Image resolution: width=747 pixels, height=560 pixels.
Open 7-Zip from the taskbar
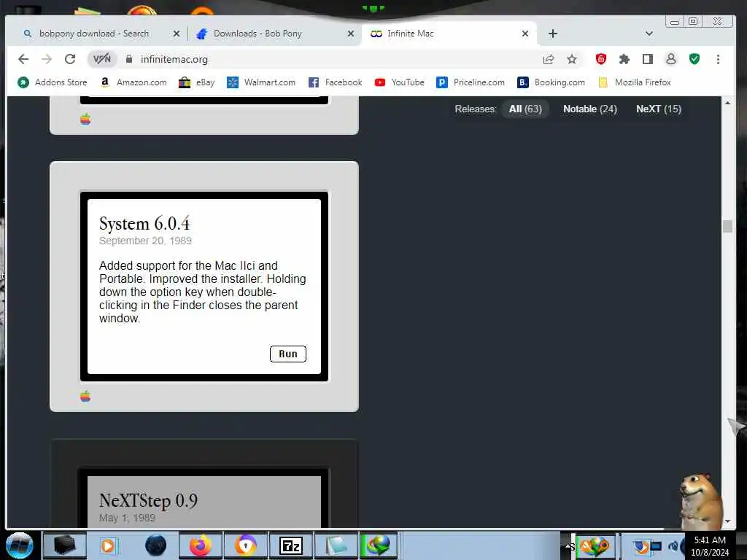coord(290,545)
